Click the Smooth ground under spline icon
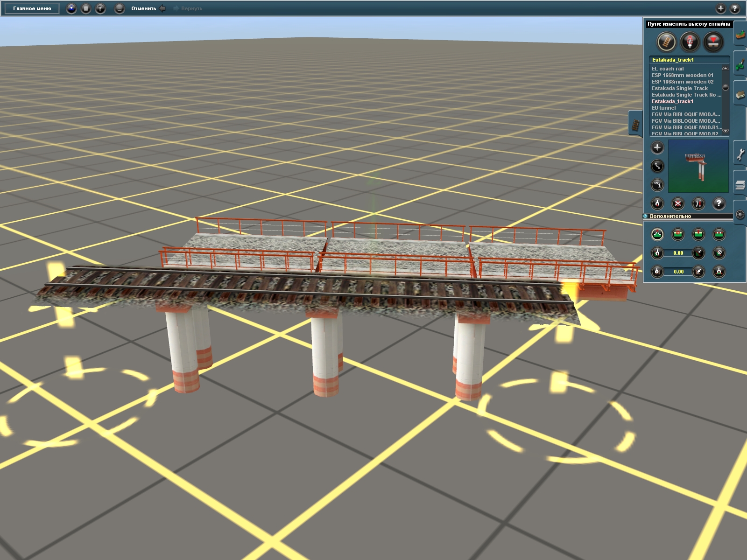The image size is (747, 560). 719,271
